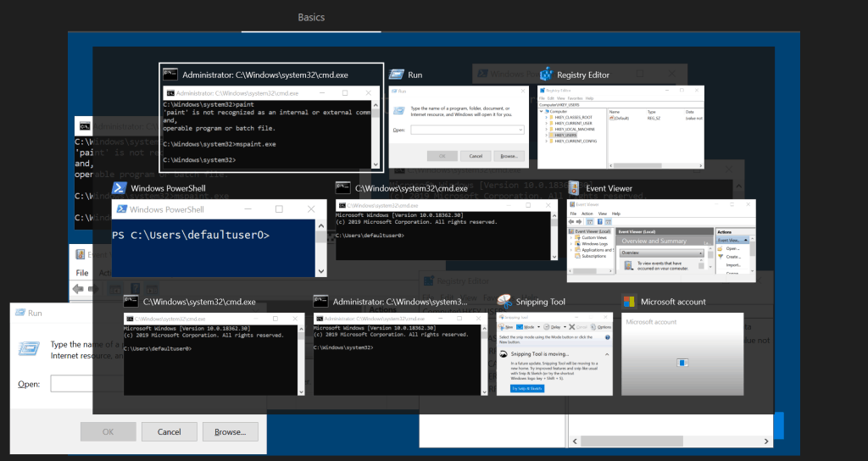Click the "Windows PowerShell" title above its preview
This screenshot has height=461, width=868.
168,188
